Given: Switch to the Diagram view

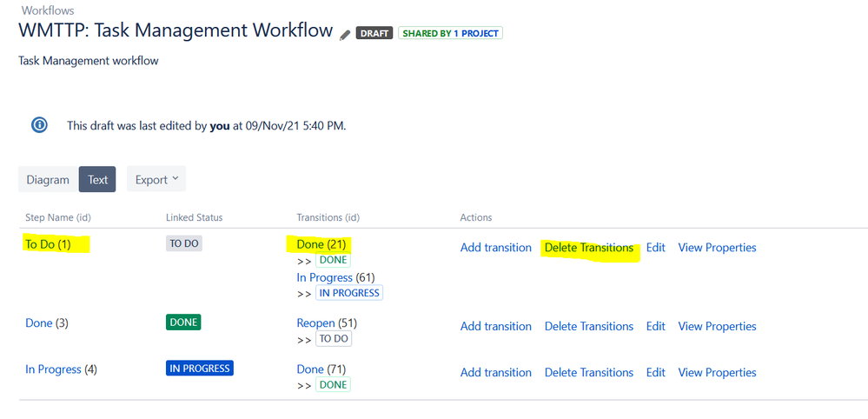Looking at the screenshot, I should (x=48, y=179).
